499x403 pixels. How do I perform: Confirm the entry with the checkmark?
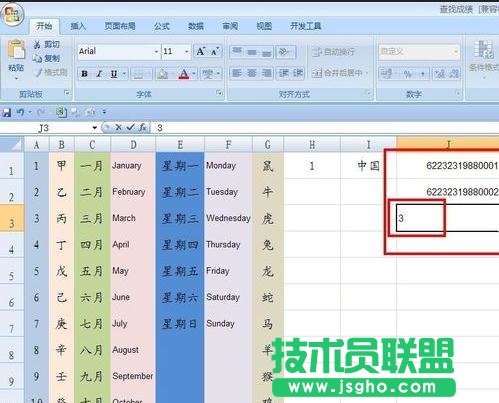(131, 127)
